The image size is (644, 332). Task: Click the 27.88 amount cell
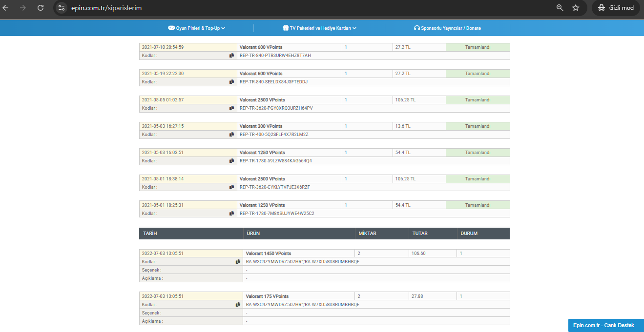point(433,296)
